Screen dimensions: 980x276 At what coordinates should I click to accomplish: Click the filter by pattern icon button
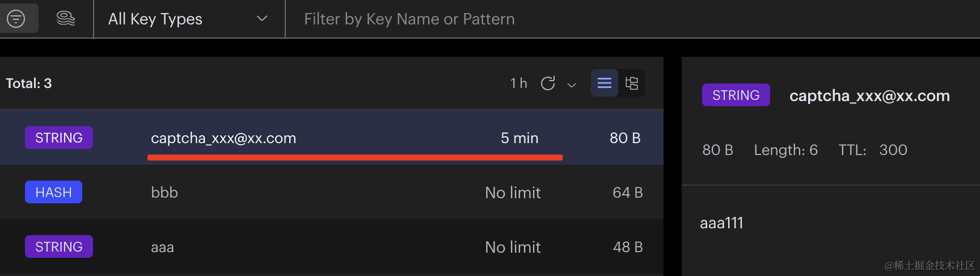click(x=16, y=19)
